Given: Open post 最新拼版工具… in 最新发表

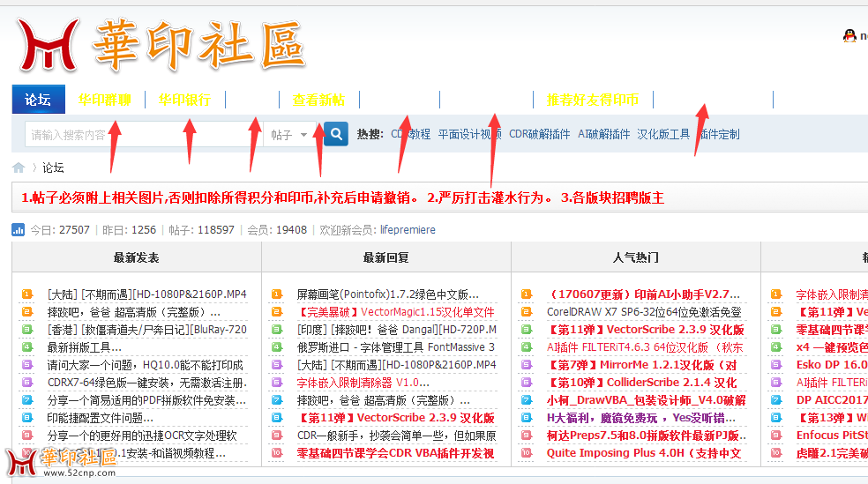Looking at the screenshot, I should coord(85,347).
